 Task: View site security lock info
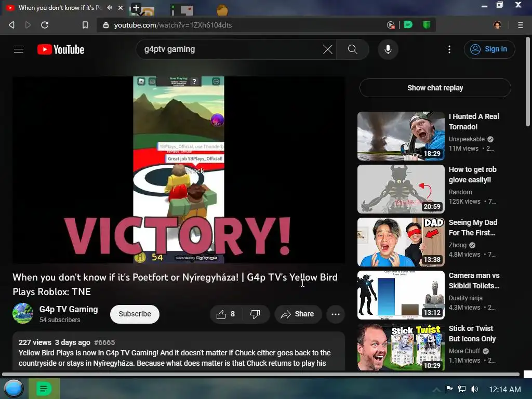[106, 25]
